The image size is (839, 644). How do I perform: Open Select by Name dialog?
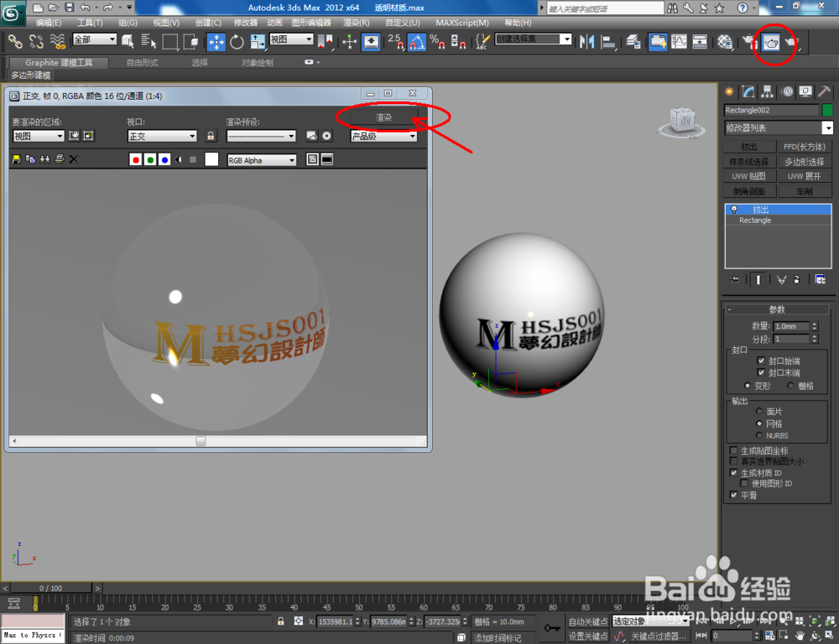(x=149, y=41)
